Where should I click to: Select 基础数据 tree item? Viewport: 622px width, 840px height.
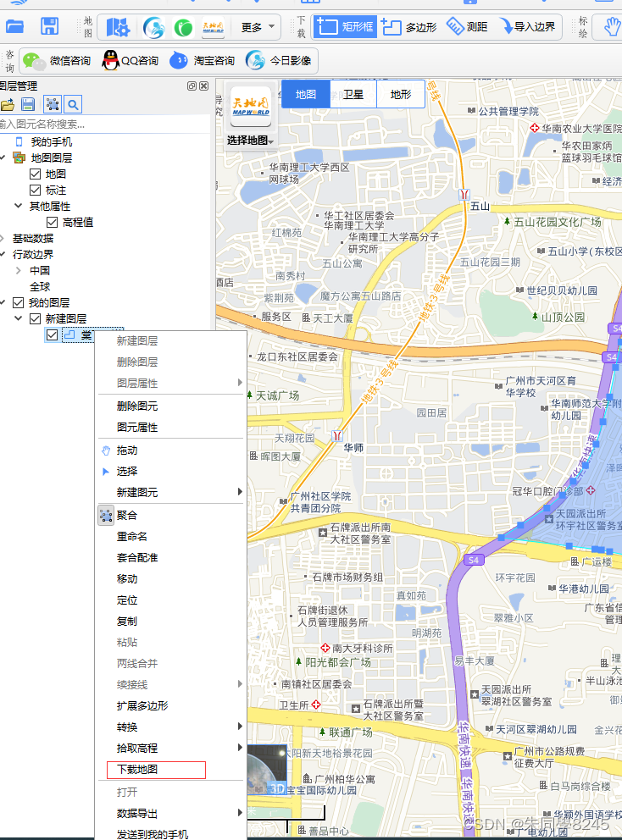point(33,239)
